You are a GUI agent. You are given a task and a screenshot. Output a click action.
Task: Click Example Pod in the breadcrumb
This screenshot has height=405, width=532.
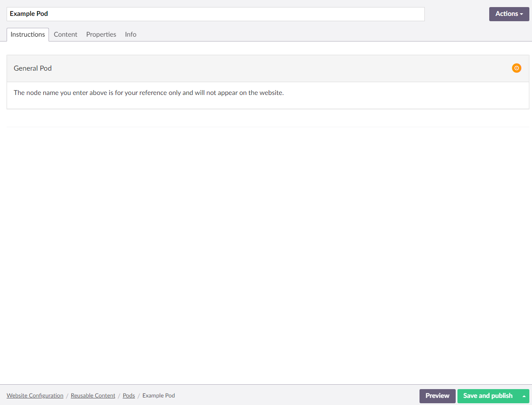point(159,396)
